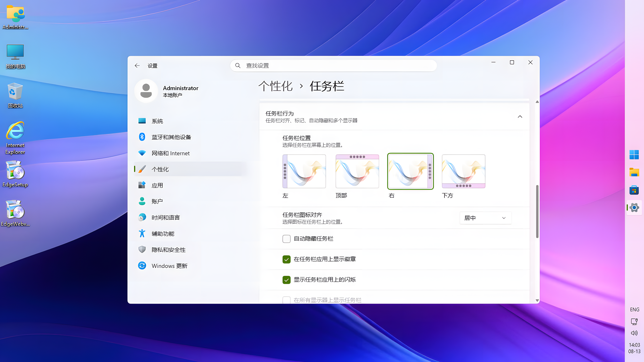
Task: Click the 账户 person icon in sidebar
Action: (142, 201)
